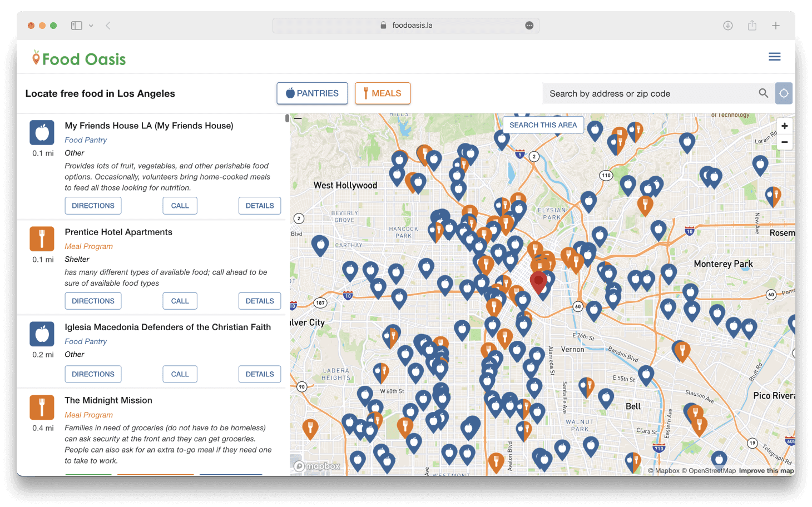Viewport: 812px width, 507px height.
Task: Click the results list scrollbar
Action: click(287, 118)
